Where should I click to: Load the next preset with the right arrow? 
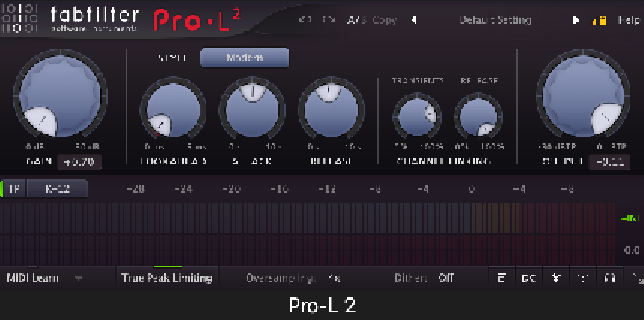576,20
